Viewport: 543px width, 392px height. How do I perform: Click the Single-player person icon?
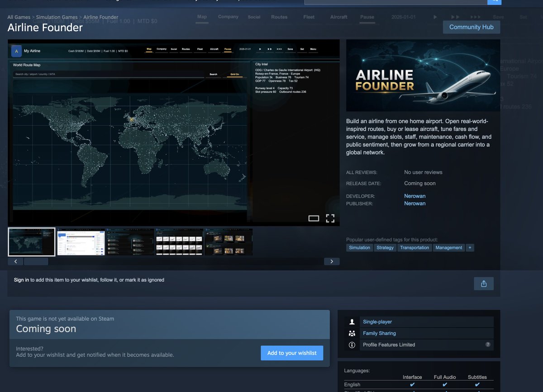click(352, 322)
